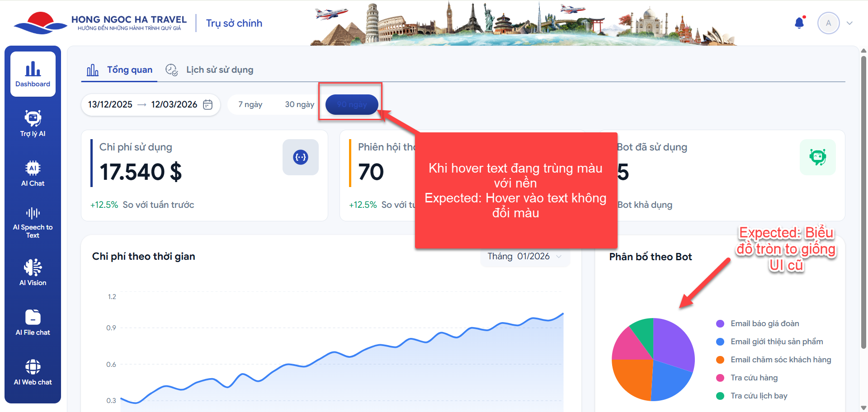The width and height of the screenshot is (868, 412).
Task: Open the user avatar A menu
Action: tap(828, 23)
